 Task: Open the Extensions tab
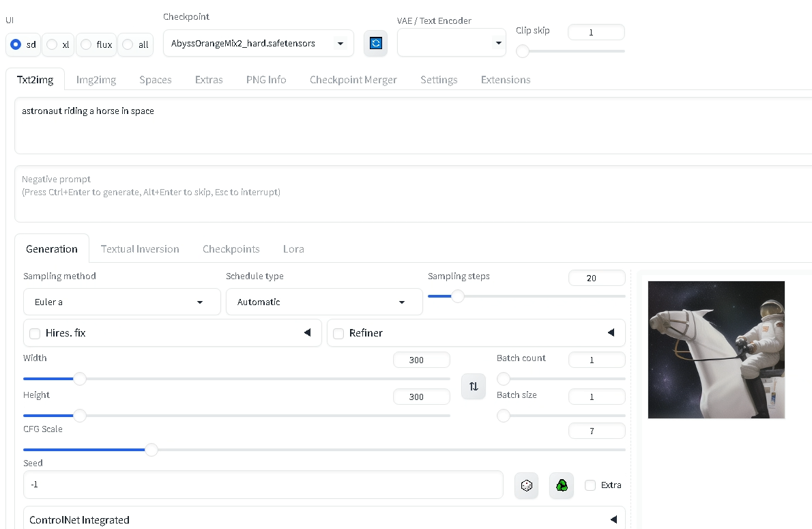(506, 80)
